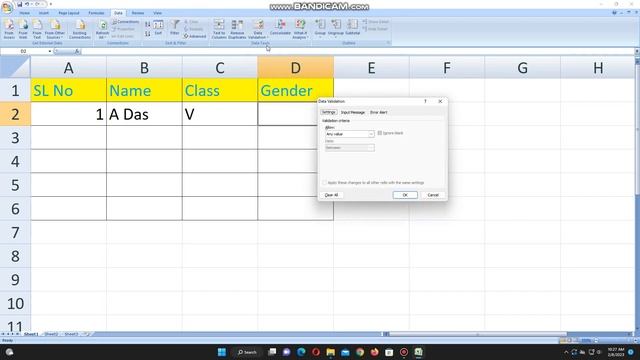Image resolution: width=640 pixels, height=360 pixels.
Task: Click the From Web icon
Action: coord(23,29)
